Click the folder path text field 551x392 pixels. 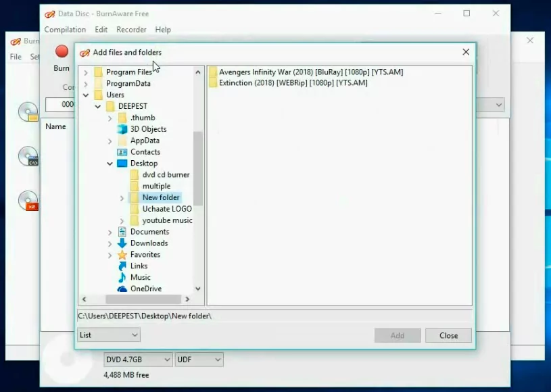coord(275,316)
